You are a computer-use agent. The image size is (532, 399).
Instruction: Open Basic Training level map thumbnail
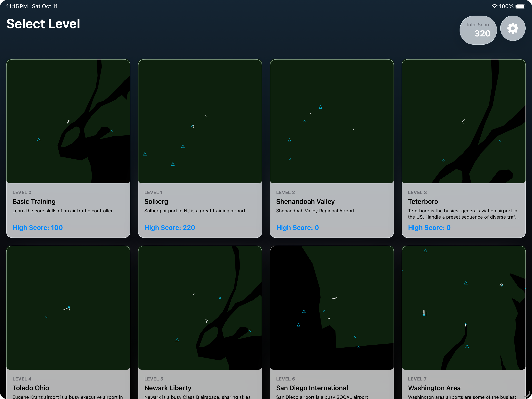point(68,121)
